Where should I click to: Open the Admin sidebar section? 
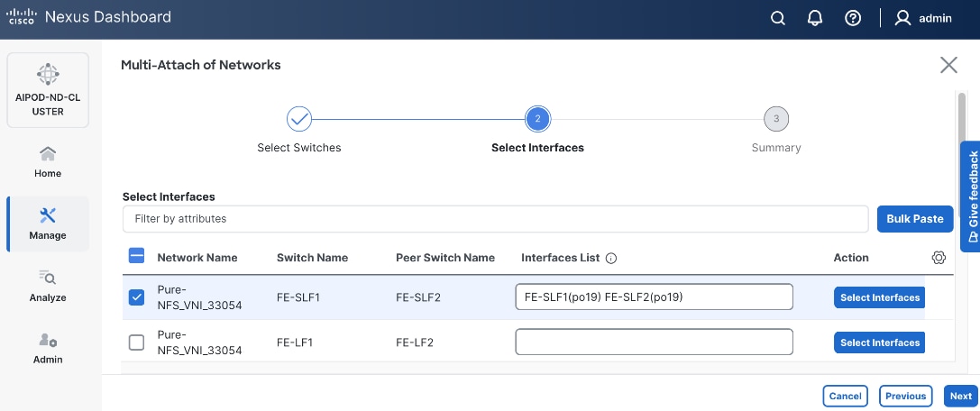48,348
